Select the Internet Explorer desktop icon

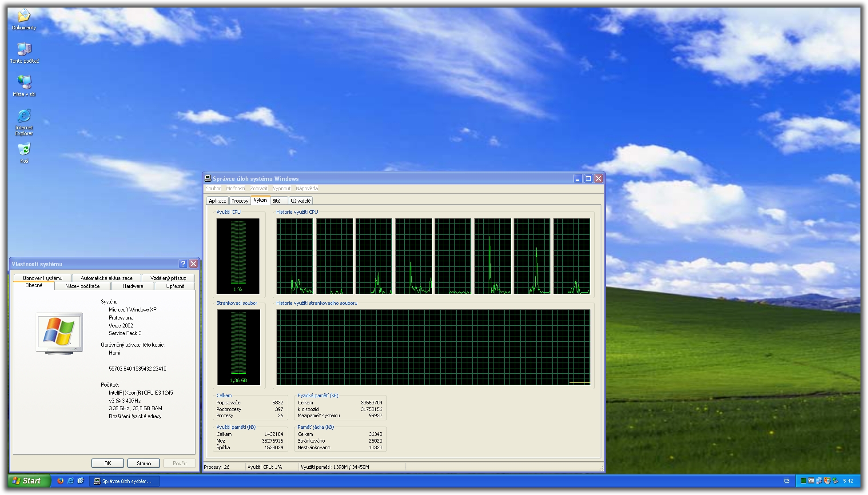click(24, 122)
